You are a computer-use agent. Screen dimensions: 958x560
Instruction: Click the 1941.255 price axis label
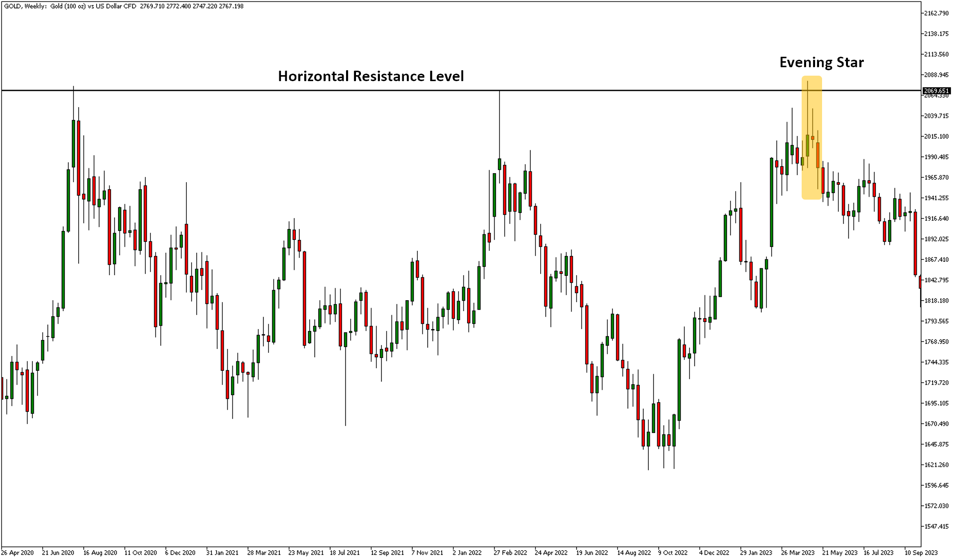pos(936,198)
